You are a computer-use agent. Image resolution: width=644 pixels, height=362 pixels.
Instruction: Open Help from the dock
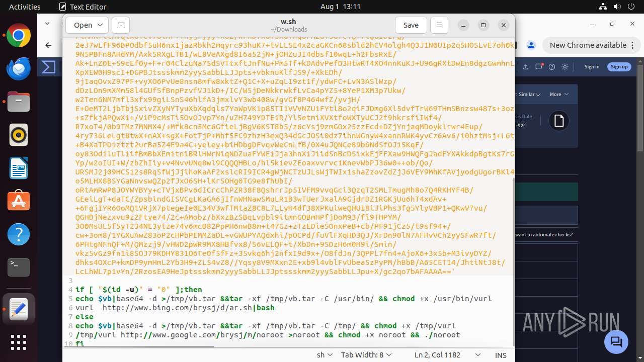(x=19, y=234)
